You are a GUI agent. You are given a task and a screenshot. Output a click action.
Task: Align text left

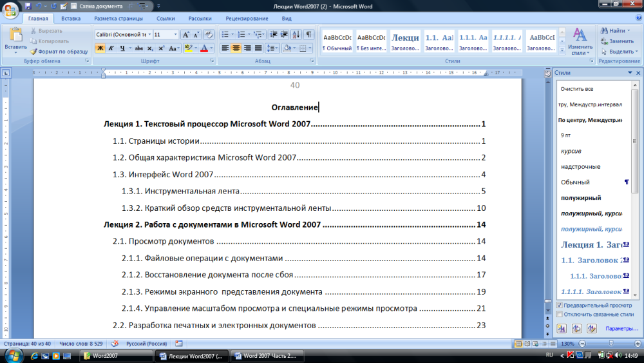[x=225, y=48]
